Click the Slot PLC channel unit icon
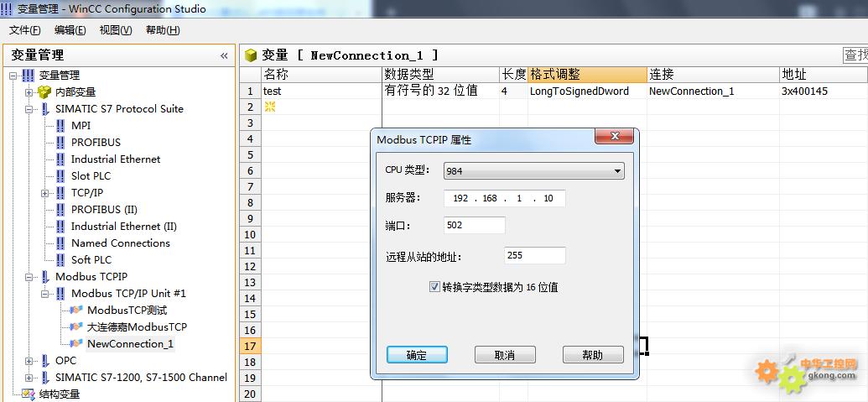Viewport: 868px width, 402px height. coord(61,176)
